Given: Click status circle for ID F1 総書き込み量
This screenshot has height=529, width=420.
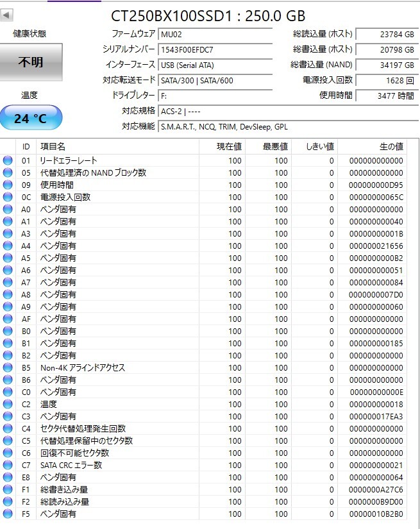Looking at the screenshot, I should [8, 489].
